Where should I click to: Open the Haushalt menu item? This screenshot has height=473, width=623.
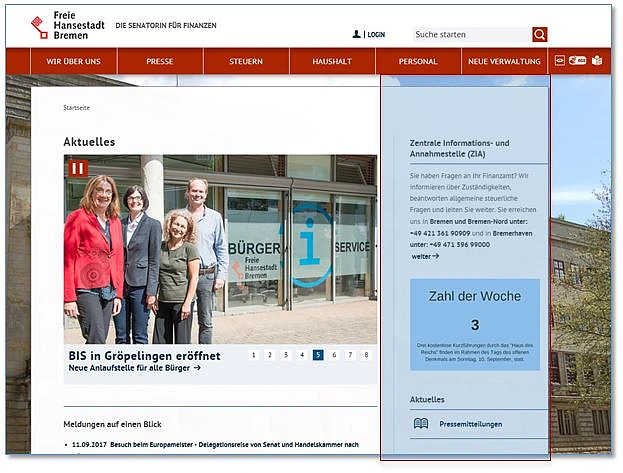pos(332,62)
